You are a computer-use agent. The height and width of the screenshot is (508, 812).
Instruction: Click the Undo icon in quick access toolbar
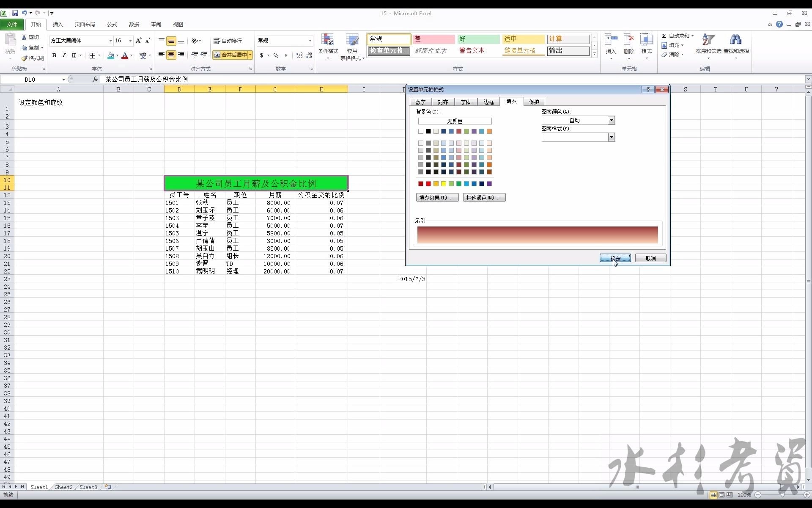tap(25, 13)
